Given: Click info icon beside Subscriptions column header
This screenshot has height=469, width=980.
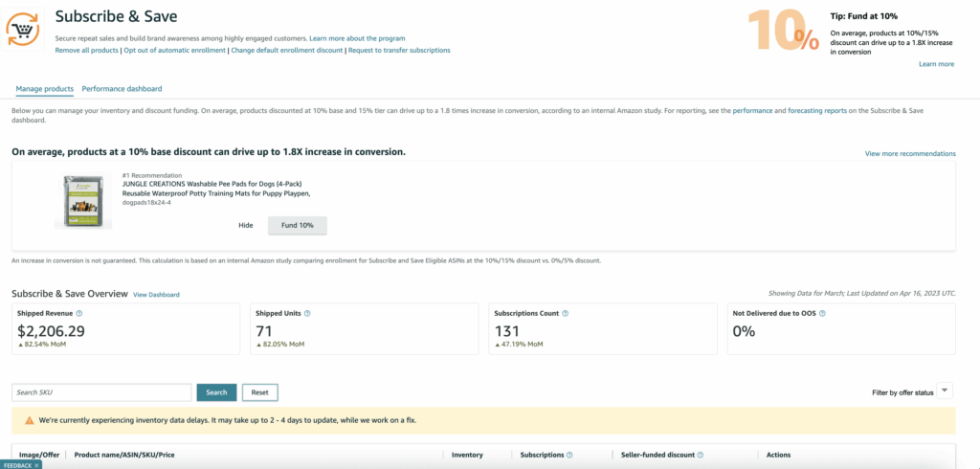Looking at the screenshot, I should coord(569,456).
